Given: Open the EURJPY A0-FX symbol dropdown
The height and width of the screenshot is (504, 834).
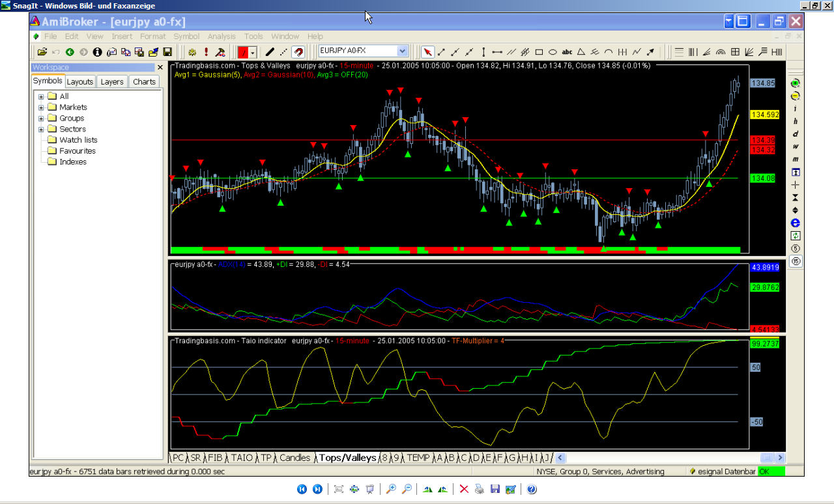Looking at the screenshot, I should pos(402,51).
